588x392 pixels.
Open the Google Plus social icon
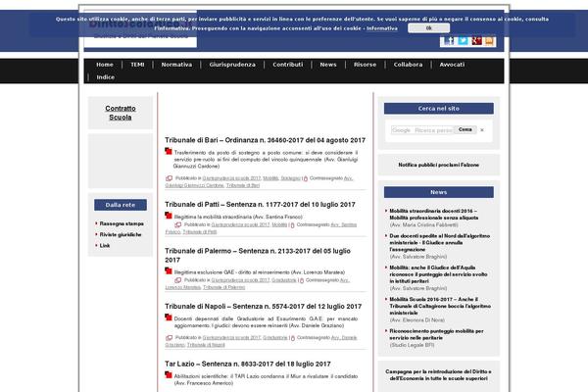[x=476, y=41]
